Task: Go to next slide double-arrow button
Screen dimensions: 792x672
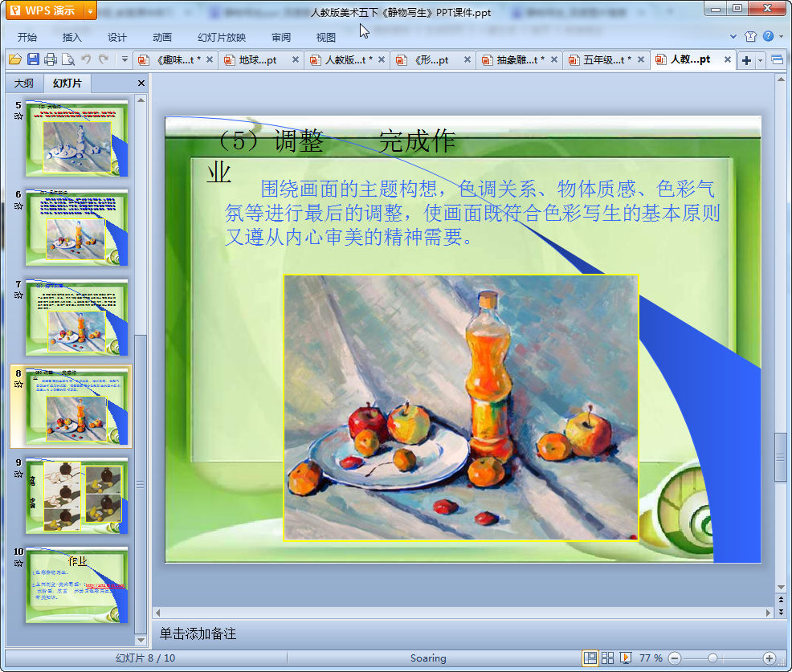Action: (x=781, y=612)
